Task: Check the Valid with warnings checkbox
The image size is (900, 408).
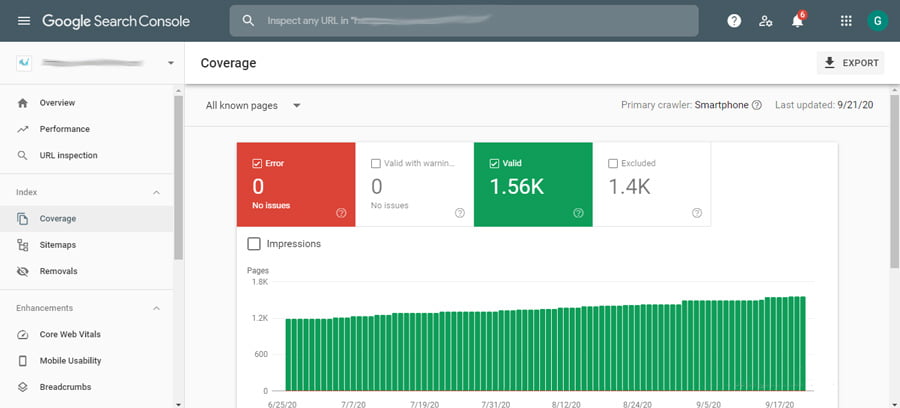Action: 376,164
